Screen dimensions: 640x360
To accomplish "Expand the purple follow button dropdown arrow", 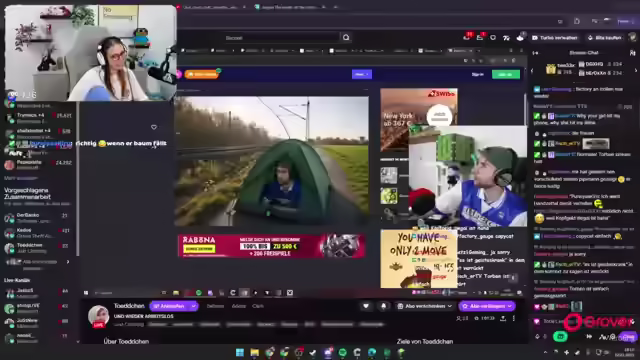I will [194, 306].
